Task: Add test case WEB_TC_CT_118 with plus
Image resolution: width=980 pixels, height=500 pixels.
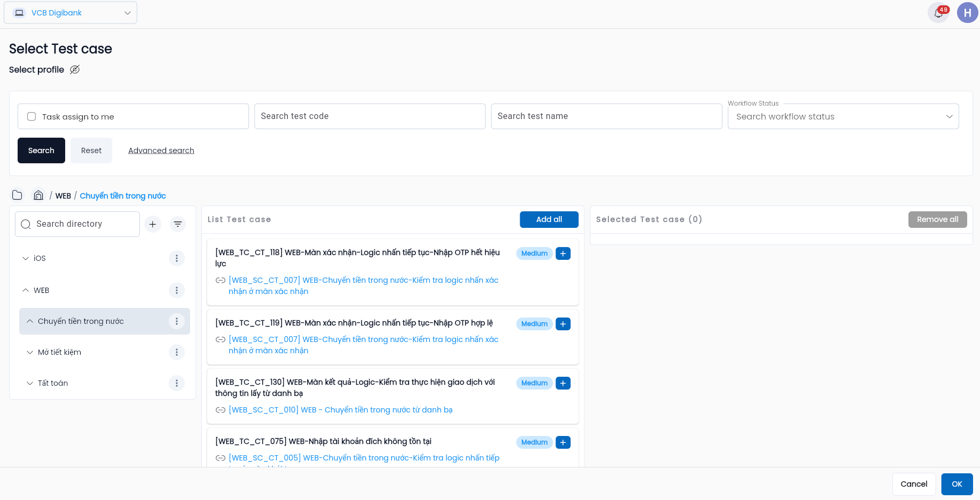Action: [x=563, y=253]
